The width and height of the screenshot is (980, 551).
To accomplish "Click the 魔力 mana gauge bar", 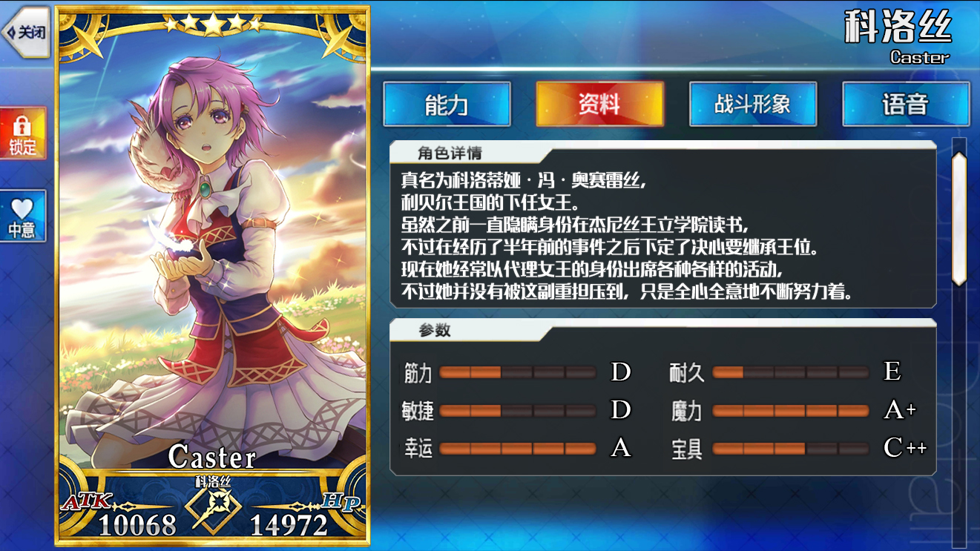I will click(x=791, y=411).
